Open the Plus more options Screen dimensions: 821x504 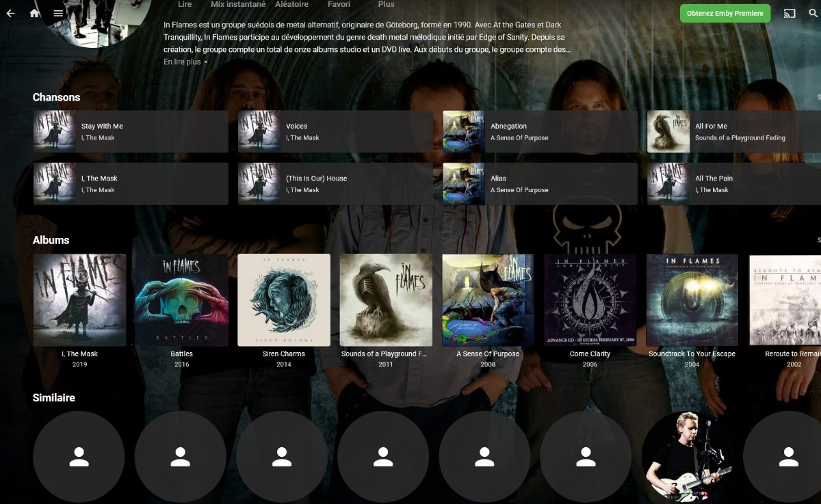(387, 4)
